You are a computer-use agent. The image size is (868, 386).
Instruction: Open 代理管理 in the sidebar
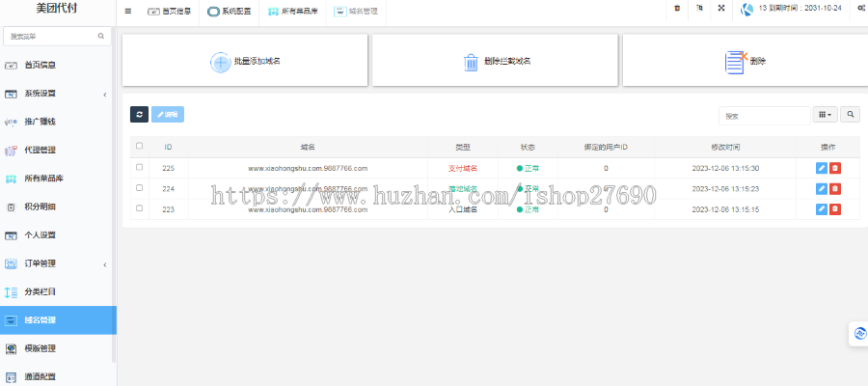coord(58,151)
